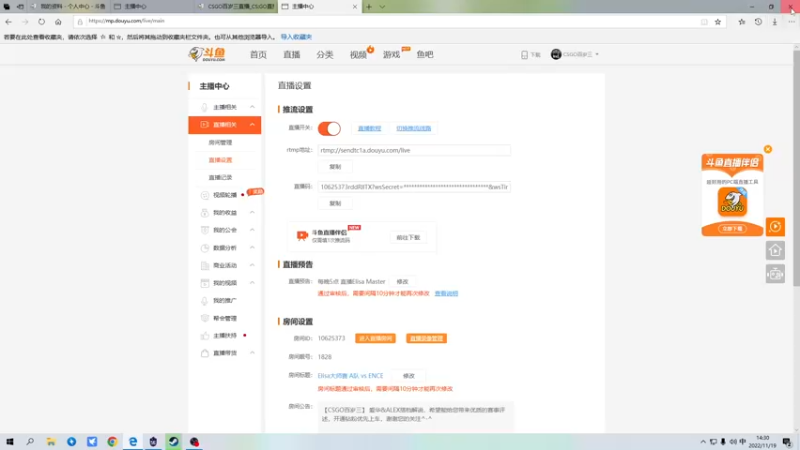Click 修改 next to the room title
Image resolution: width=800 pixels, height=450 pixels.
coord(409,376)
